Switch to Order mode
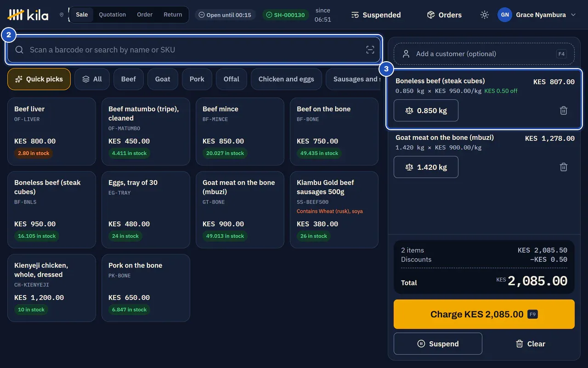Viewport: 588px width, 368px height. point(145,15)
